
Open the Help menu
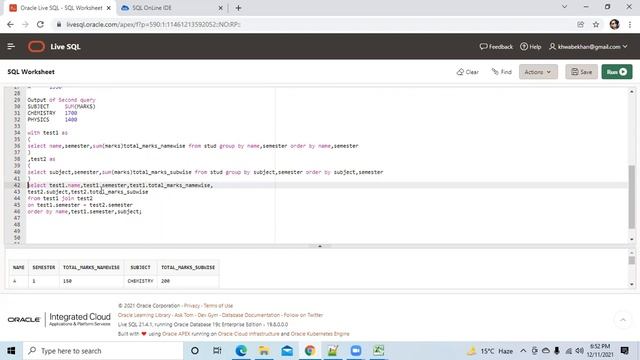click(530, 47)
